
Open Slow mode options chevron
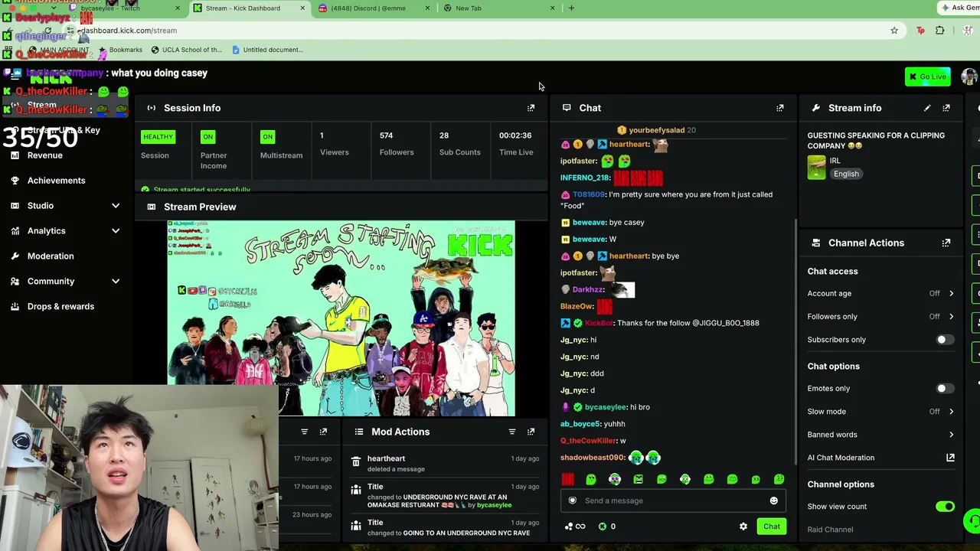pyautogui.click(x=951, y=412)
